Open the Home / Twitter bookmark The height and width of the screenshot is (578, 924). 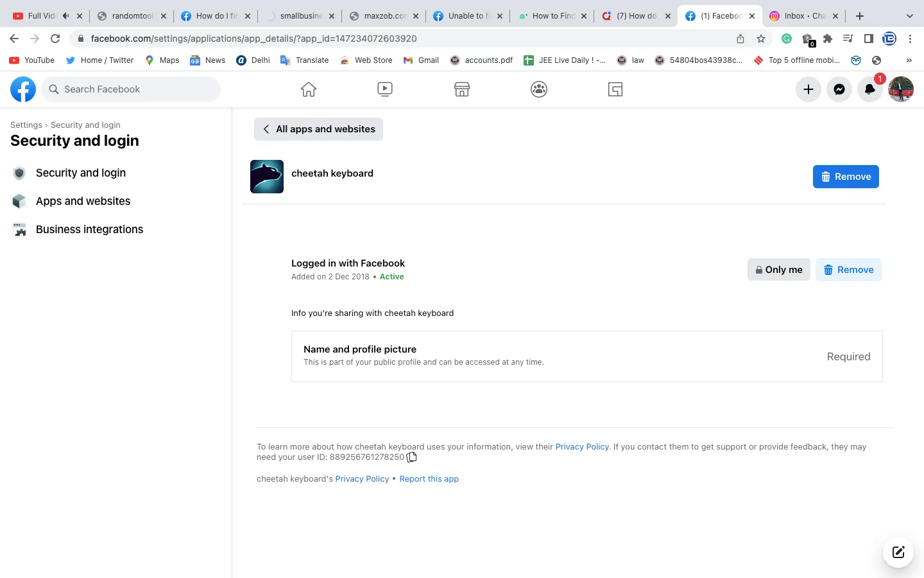tap(99, 60)
